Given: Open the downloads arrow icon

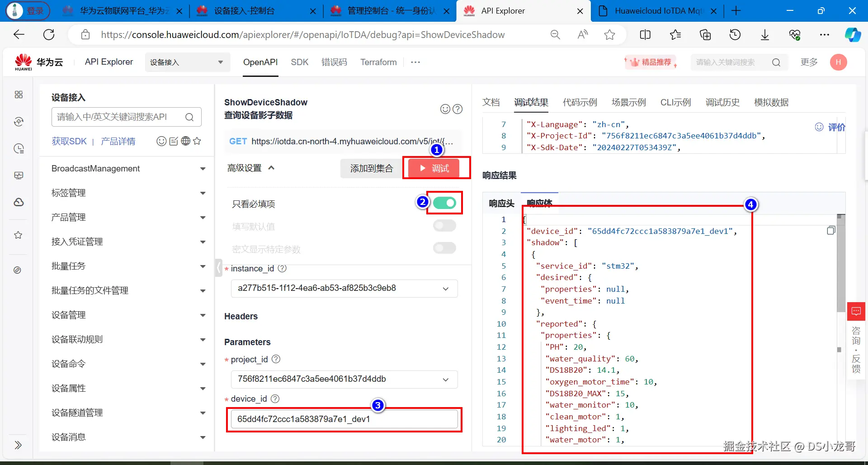Looking at the screenshot, I should tap(765, 35).
